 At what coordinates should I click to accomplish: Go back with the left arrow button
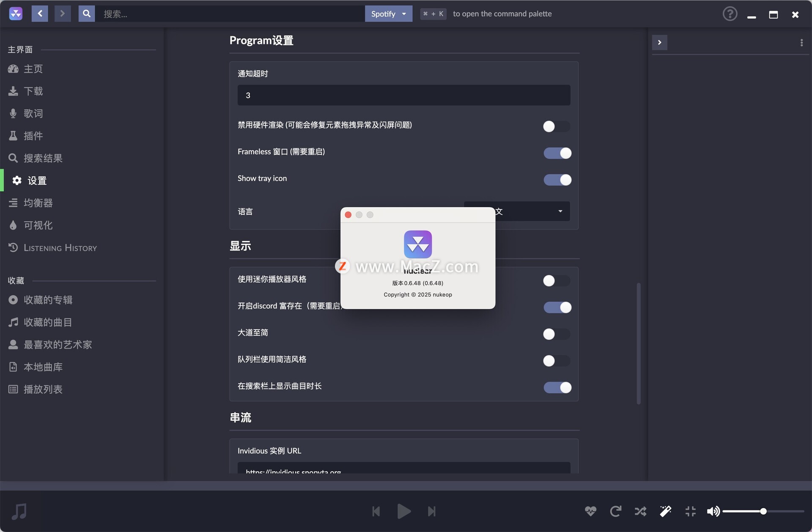click(40, 14)
